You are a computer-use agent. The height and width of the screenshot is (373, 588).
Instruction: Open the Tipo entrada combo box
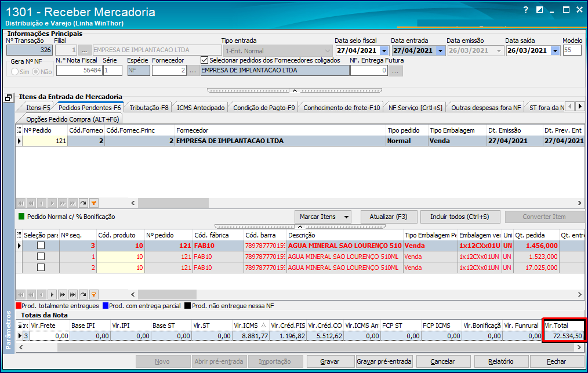[x=328, y=50]
